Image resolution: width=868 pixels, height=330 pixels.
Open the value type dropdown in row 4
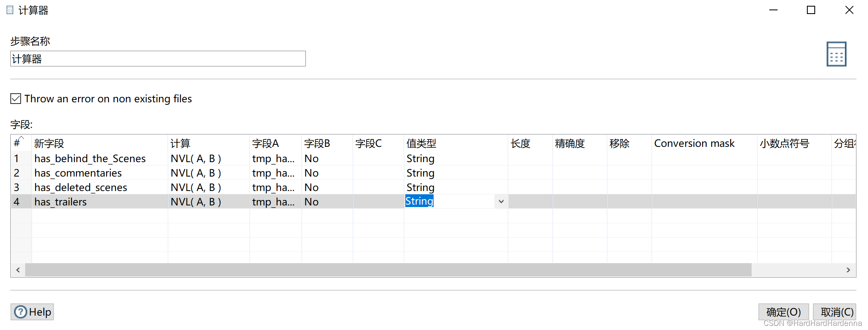point(501,201)
